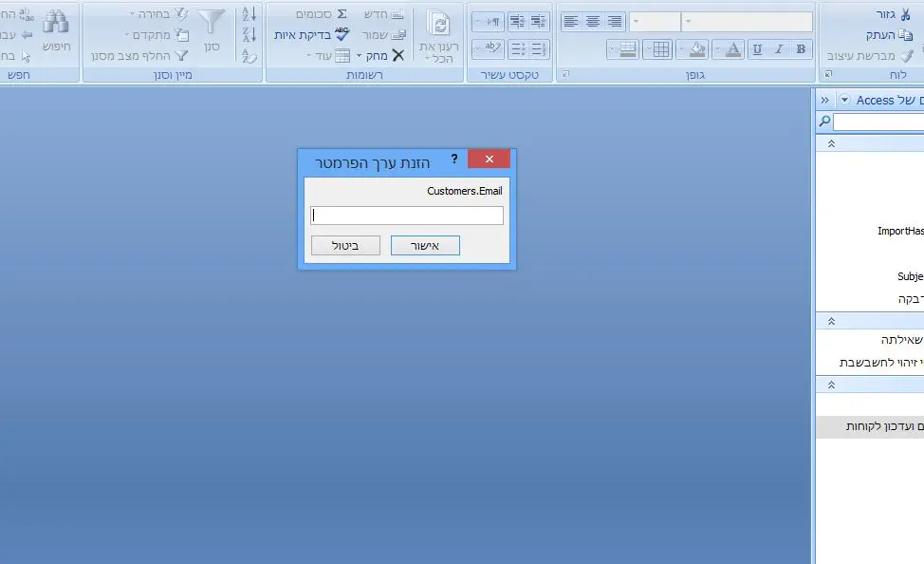924x564 pixels.
Task: Open the font name dropdown
Action: coord(688,22)
